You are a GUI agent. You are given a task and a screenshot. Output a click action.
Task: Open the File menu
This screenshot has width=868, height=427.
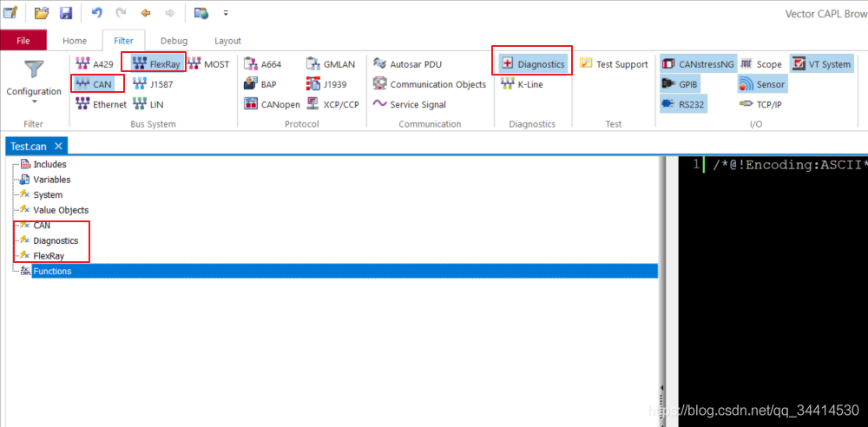pyautogui.click(x=23, y=41)
